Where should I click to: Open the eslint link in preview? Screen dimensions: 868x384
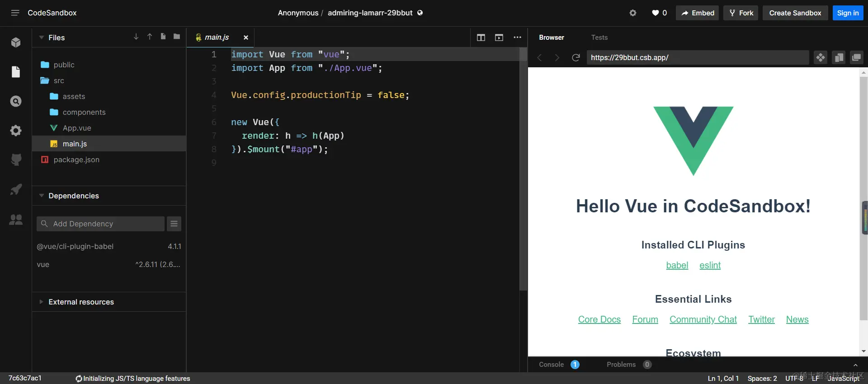(710, 265)
